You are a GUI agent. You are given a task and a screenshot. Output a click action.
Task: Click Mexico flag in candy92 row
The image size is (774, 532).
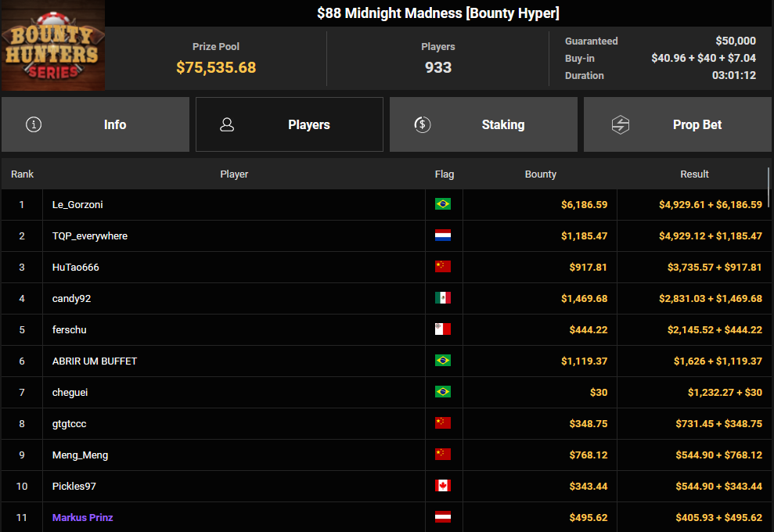click(x=443, y=298)
